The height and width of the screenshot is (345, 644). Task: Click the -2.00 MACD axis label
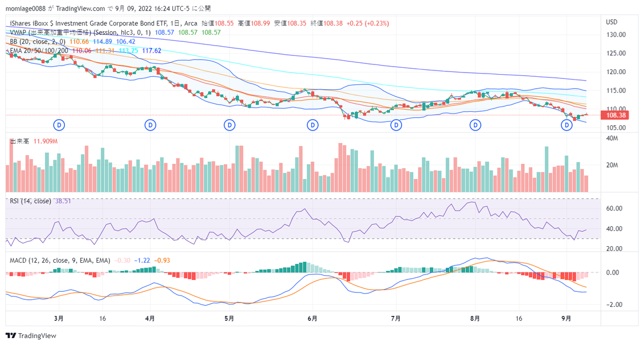click(614, 304)
